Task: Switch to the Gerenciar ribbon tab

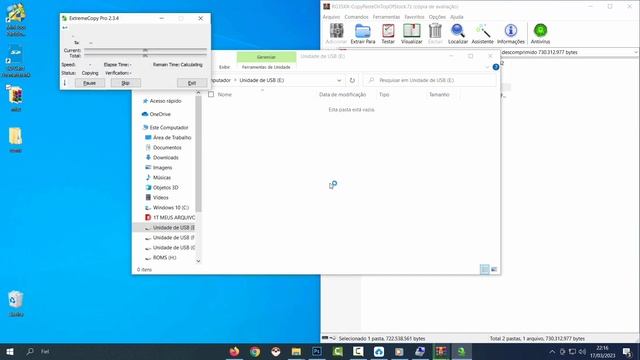Action: 266,57
